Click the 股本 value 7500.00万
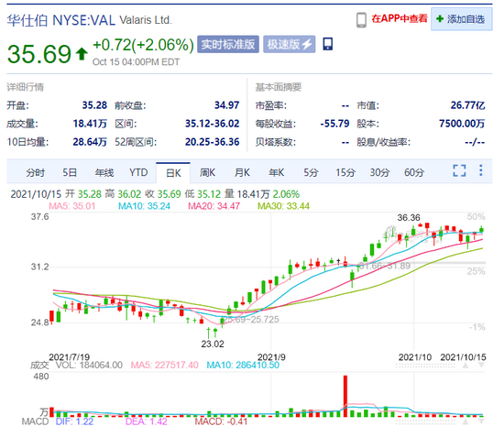Viewport: 504px width, 426px height. (462, 124)
